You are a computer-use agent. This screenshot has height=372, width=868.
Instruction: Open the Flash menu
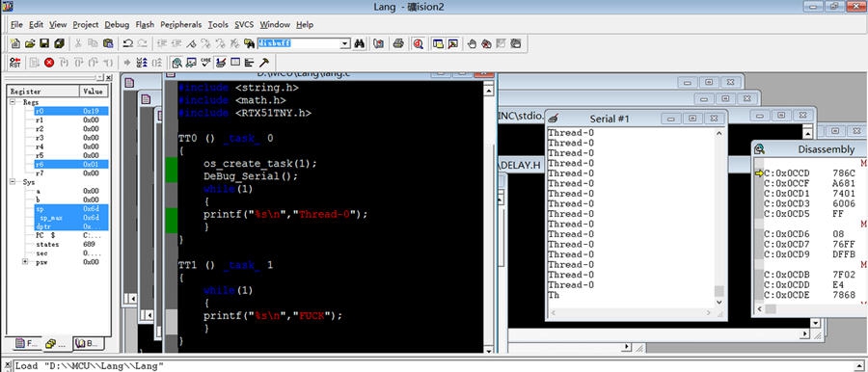(145, 25)
